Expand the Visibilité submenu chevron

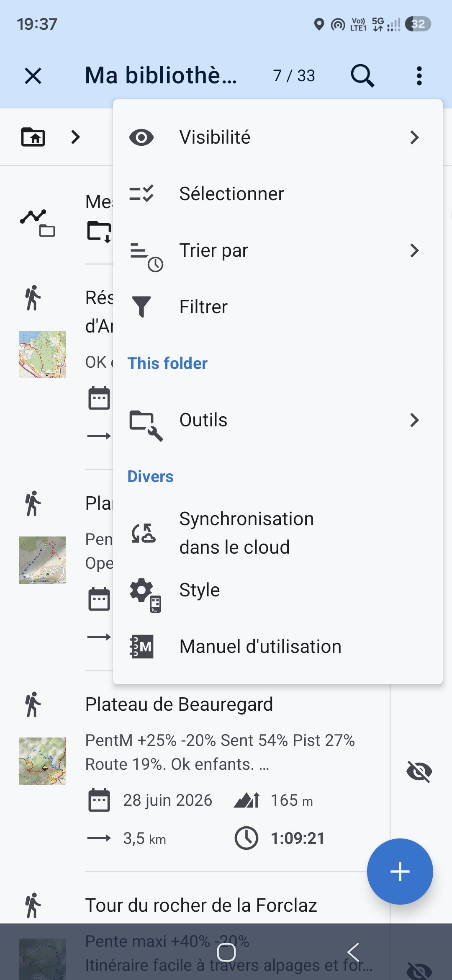pyautogui.click(x=414, y=137)
